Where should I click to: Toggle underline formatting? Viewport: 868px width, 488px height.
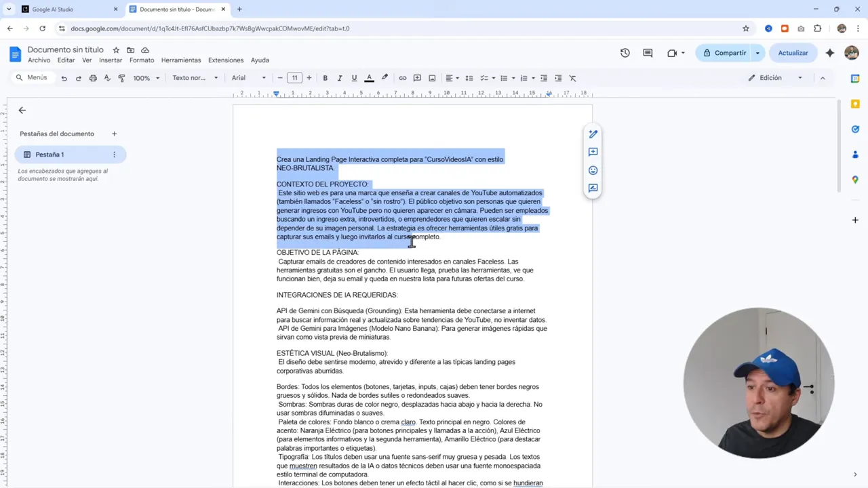point(354,77)
